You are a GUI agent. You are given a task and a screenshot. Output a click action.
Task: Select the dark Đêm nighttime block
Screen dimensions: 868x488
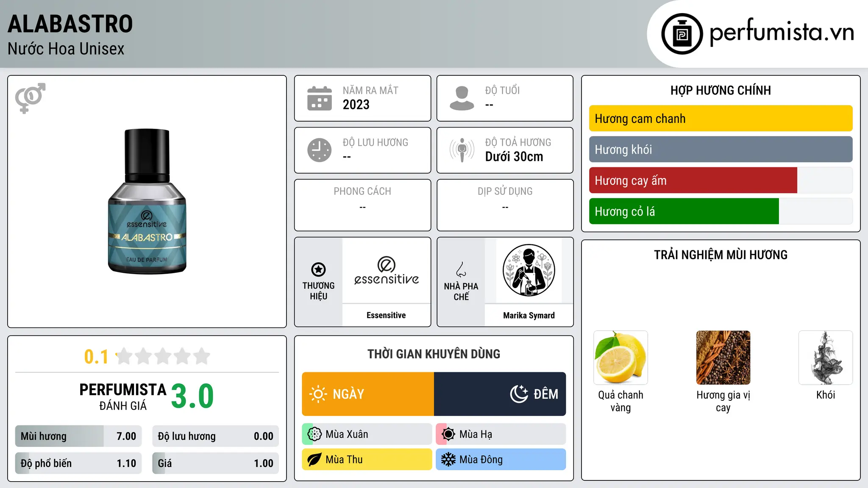pyautogui.click(x=500, y=394)
